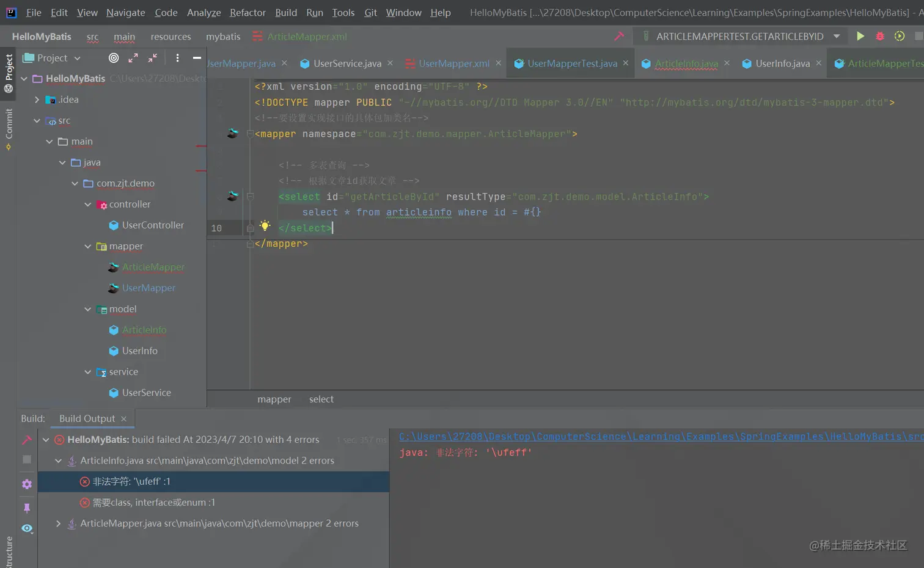Switch to UserMapperTest.java tab
The height and width of the screenshot is (568, 924).
(x=573, y=64)
